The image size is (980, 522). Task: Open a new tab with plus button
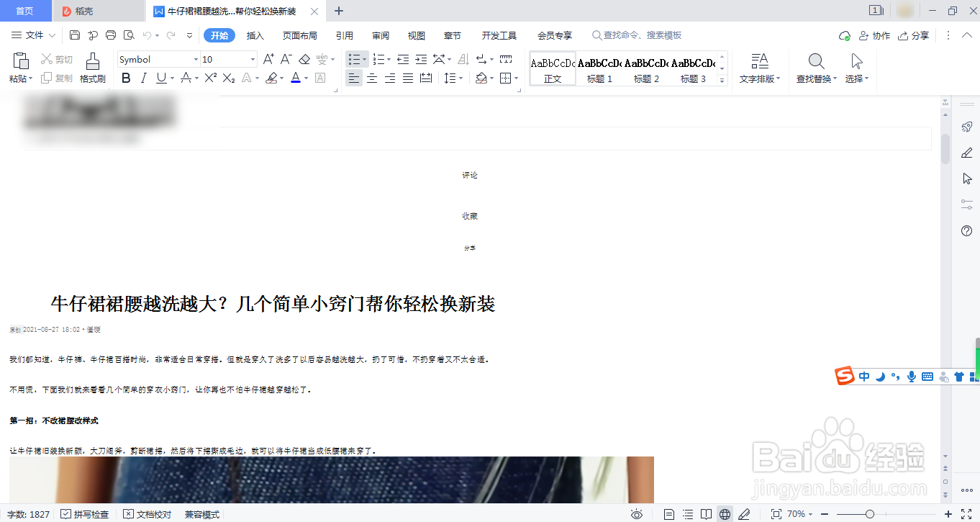click(x=340, y=11)
